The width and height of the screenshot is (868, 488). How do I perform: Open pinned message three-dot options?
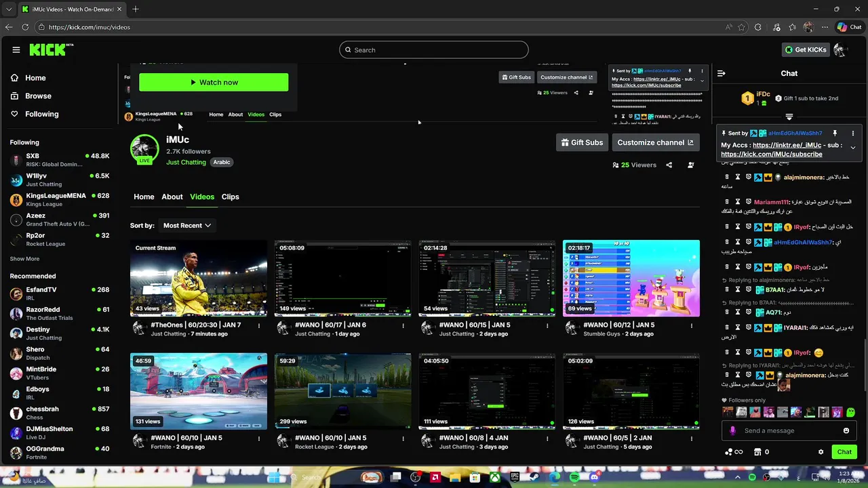[x=853, y=134]
